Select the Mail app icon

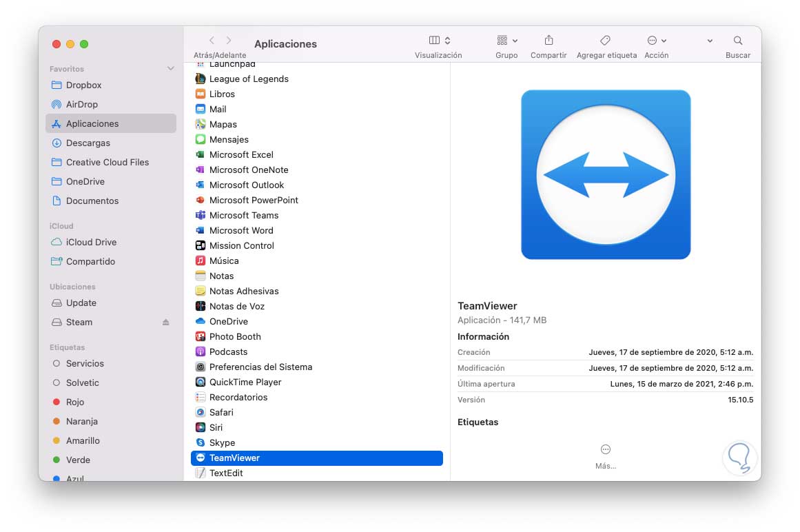click(201, 109)
